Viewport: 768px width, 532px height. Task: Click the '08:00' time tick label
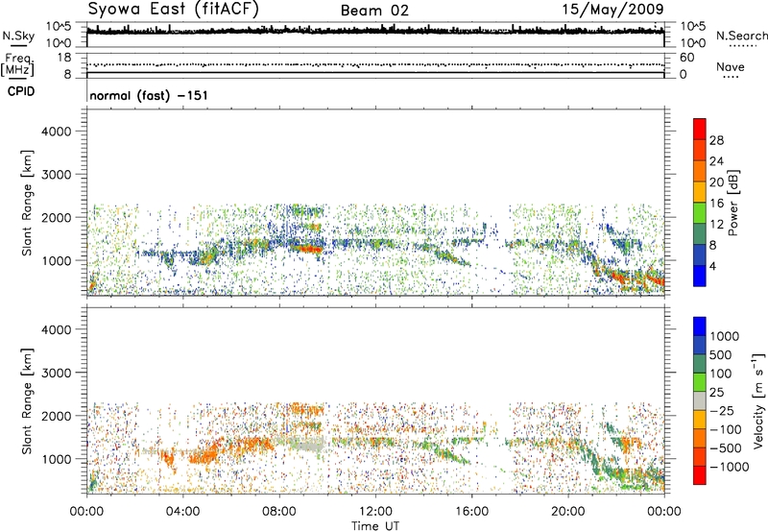pyautogui.click(x=279, y=512)
